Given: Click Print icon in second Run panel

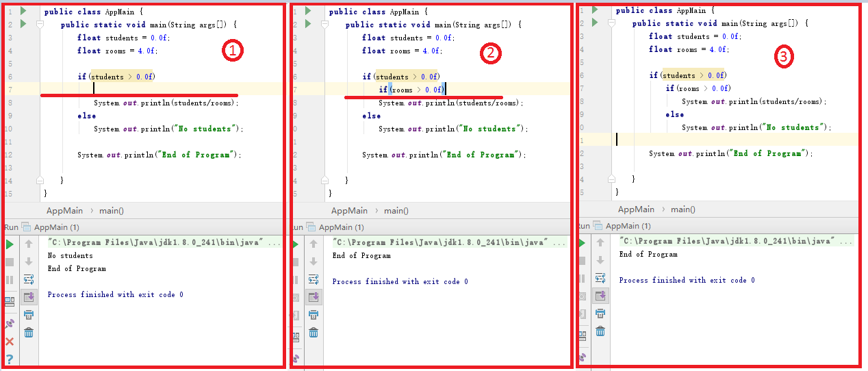Looking at the screenshot, I should pos(314,315).
